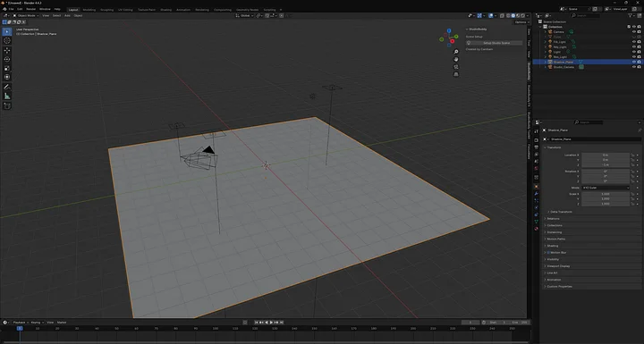Click Setup Studio Scene button
Viewport: 644px width, 344px height.
tap(494, 43)
